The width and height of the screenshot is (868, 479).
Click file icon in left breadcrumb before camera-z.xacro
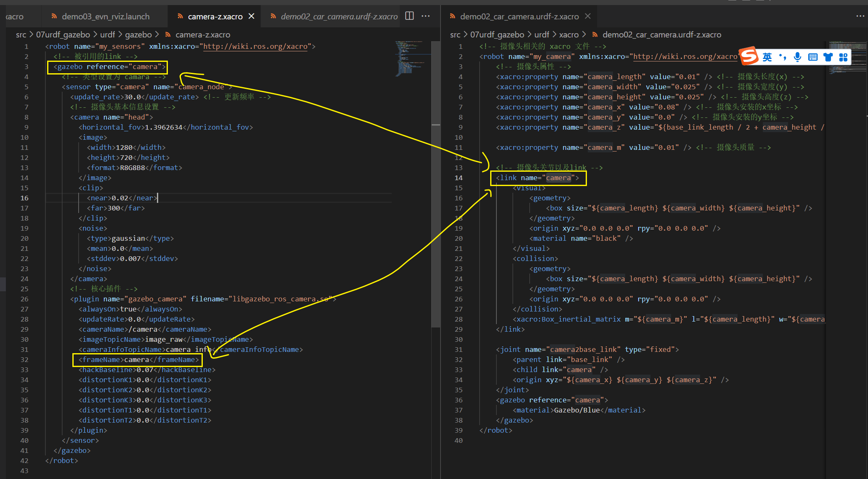coord(168,35)
